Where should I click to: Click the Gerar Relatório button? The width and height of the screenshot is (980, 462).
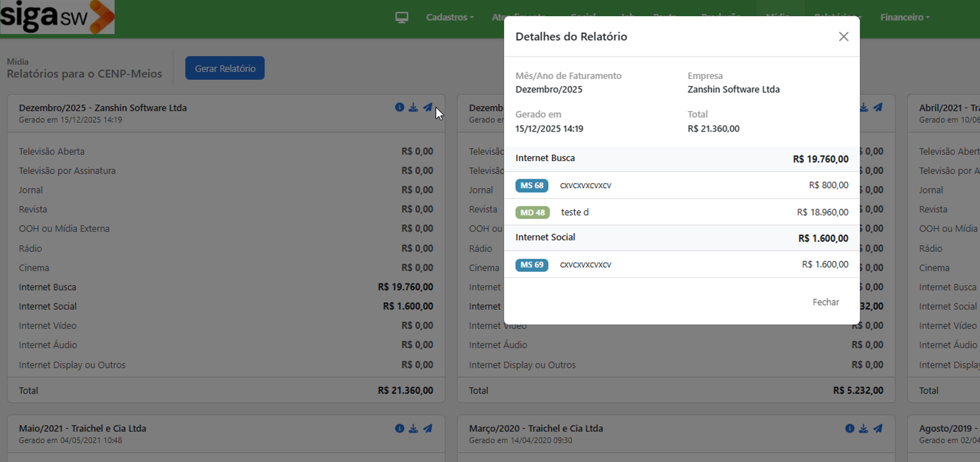pyautogui.click(x=225, y=68)
